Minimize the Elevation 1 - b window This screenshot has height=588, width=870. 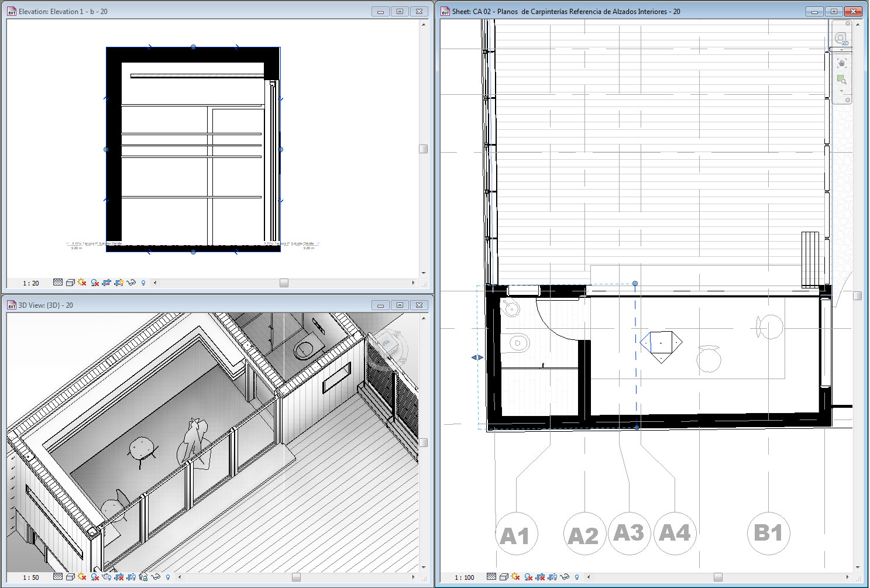pyautogui.click(x=381, y=12)
